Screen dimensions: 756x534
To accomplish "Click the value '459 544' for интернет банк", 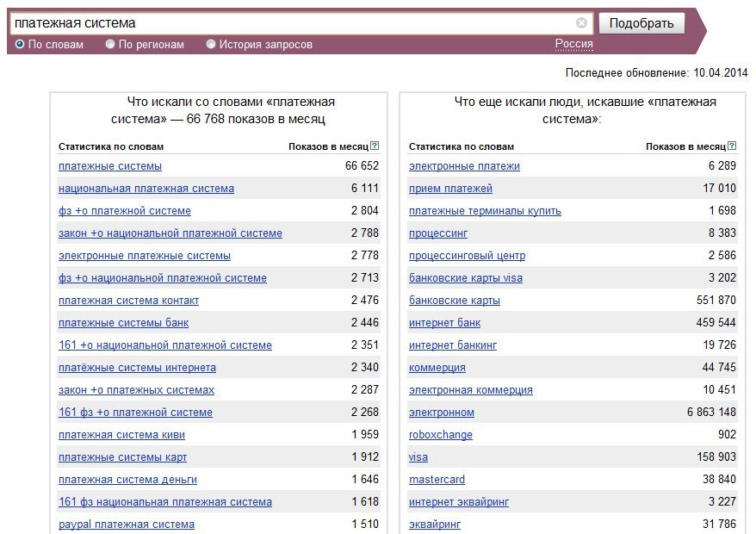I will [x=716, y=323].
